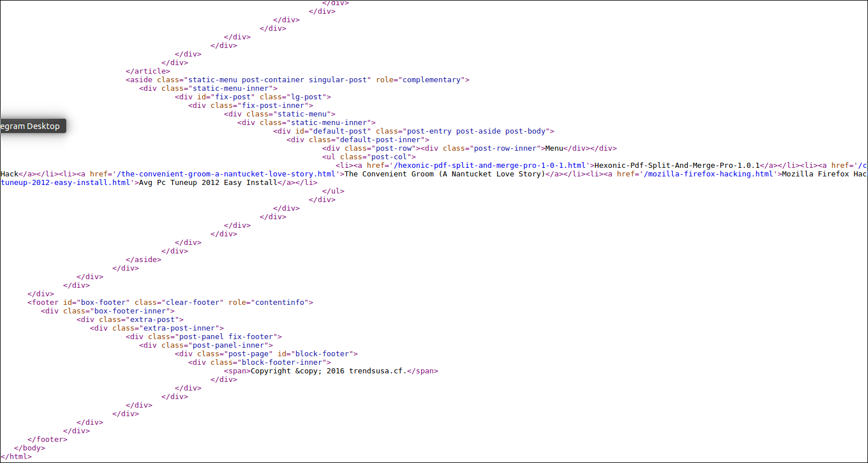Click the id="box-footer" attribute value
Image resolution: width=868 pixels, height=463 pixels.
click(x=103, y=303)
